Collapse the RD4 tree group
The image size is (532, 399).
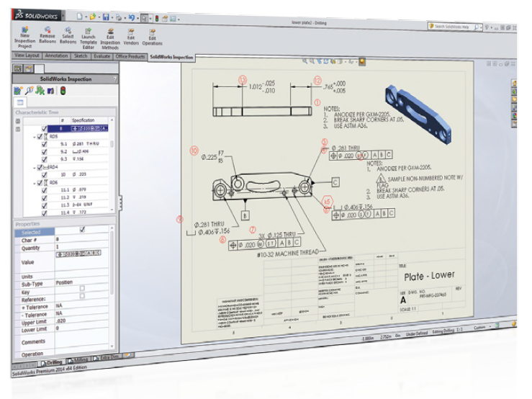35,166
